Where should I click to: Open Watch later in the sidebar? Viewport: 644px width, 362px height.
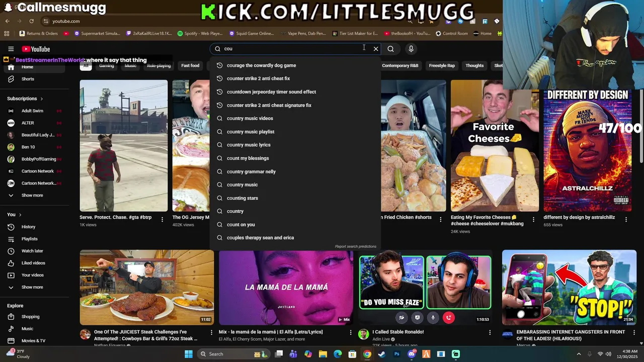tap(33, 251)
